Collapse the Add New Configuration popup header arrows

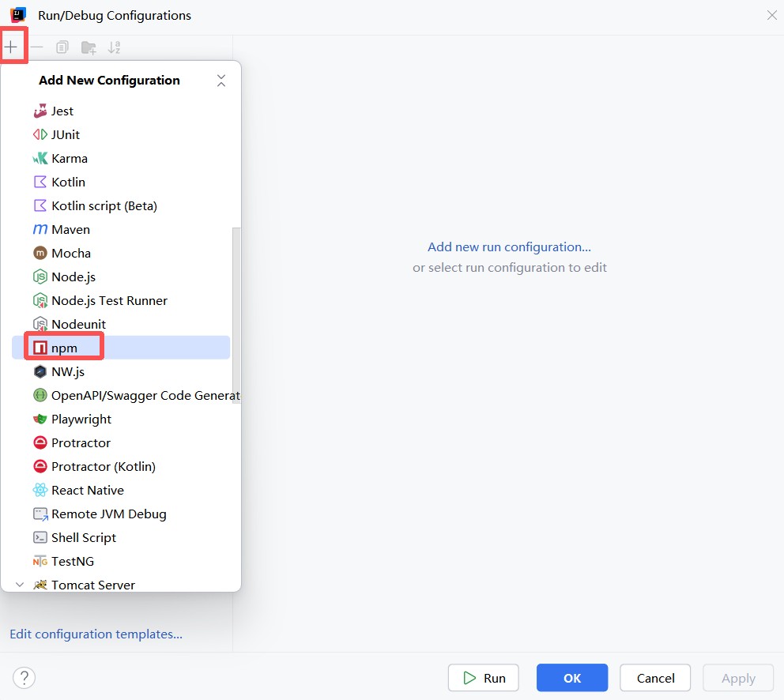[x=221, y=81]
